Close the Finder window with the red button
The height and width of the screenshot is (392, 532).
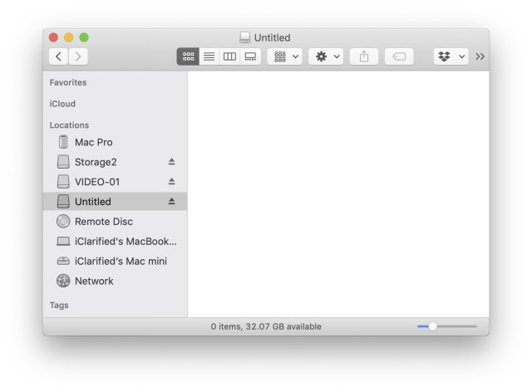point(53,37)
